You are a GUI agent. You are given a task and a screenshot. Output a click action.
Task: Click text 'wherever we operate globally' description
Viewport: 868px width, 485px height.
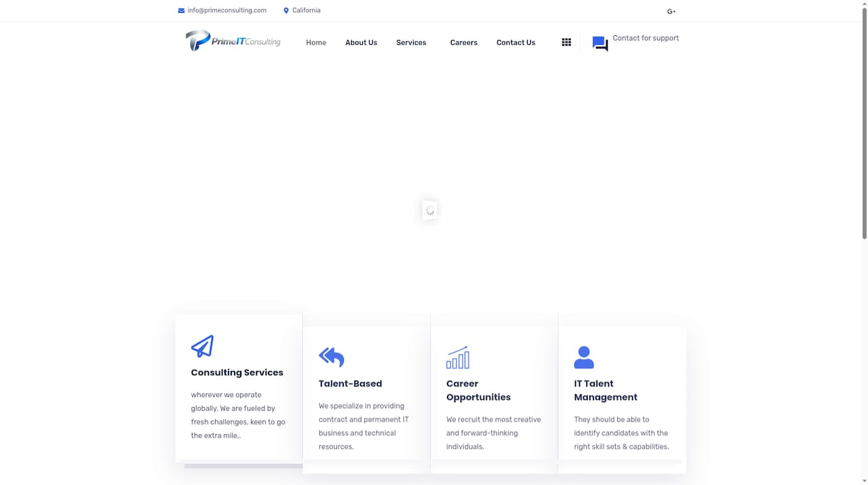coord(238,415)
